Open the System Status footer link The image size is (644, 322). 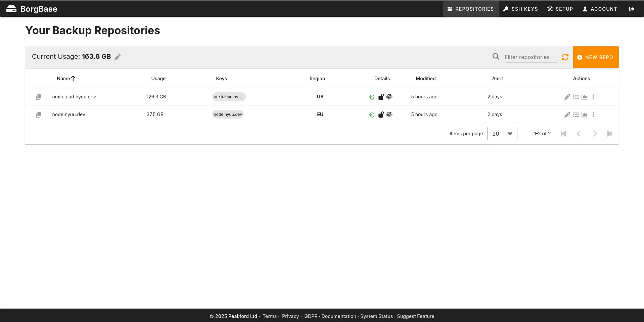376,316
